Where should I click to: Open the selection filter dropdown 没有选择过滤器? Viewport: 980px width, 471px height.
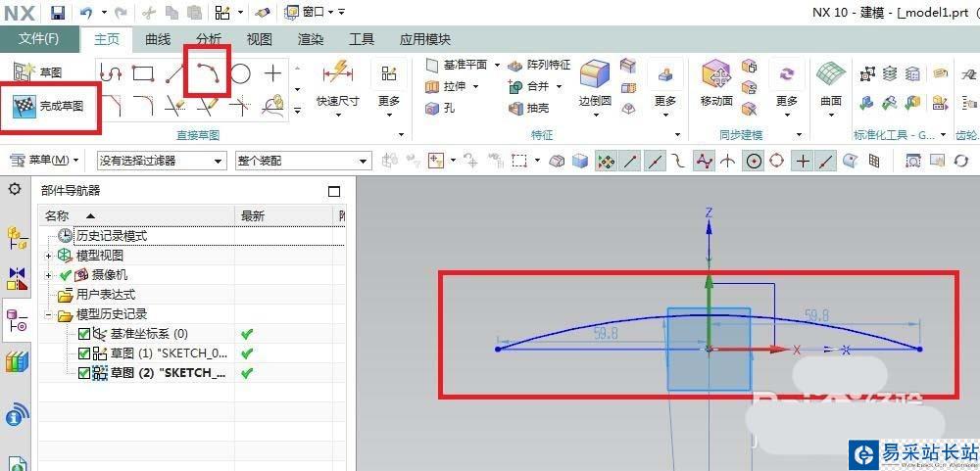click(x=162, y=161)
